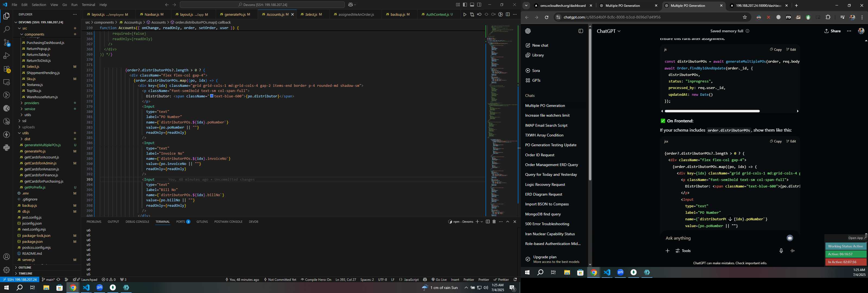Open Run and Debug view in activity bar
868x293 pixels.
pyautogui.click(x=7, y=56)
